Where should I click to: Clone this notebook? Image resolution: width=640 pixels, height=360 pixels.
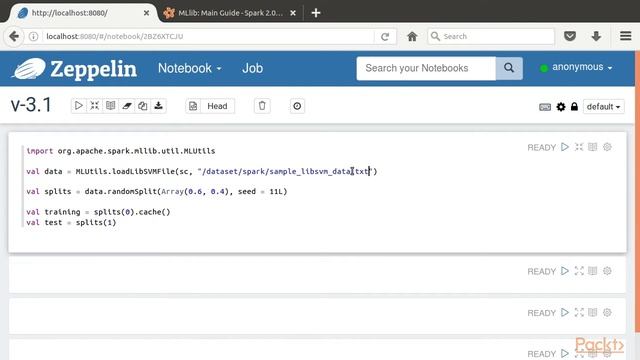tap(142, 106)
